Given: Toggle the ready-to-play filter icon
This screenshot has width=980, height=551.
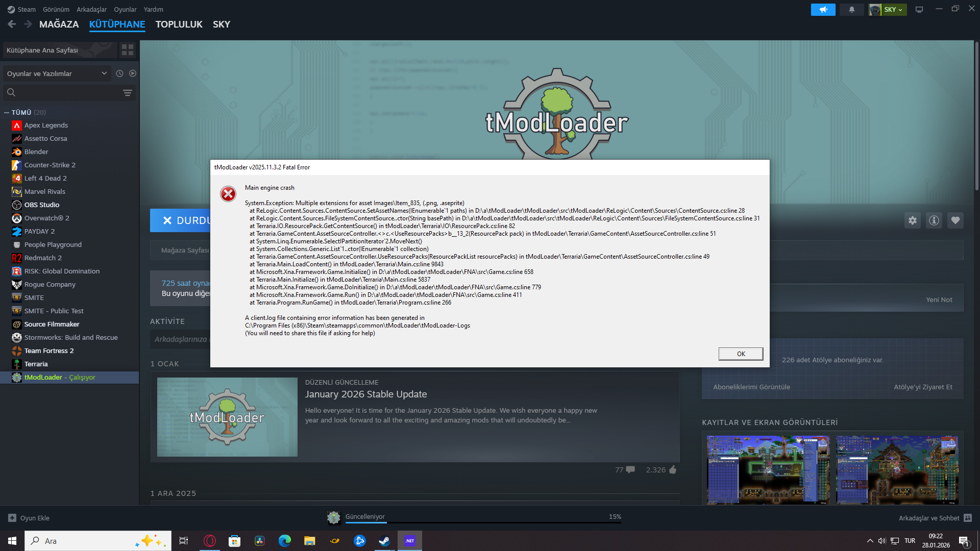Looking at the screenshot, I should coord(133,73).
